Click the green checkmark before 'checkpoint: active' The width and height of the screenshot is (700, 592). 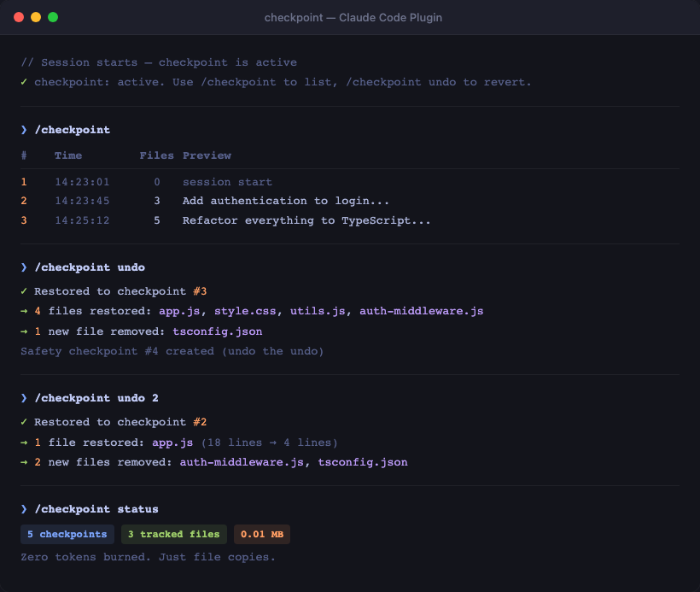[x=24, y=82]
